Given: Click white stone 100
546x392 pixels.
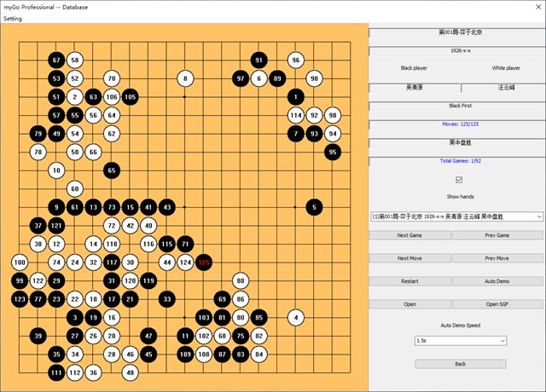Looking at the screenshot, I should (x=20, y=262).
